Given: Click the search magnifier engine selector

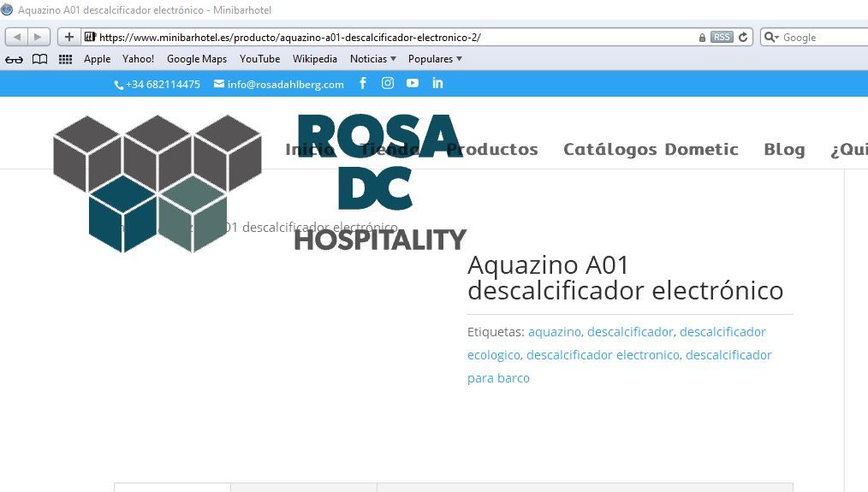Looking at the screenshot, I should [771, 37].
